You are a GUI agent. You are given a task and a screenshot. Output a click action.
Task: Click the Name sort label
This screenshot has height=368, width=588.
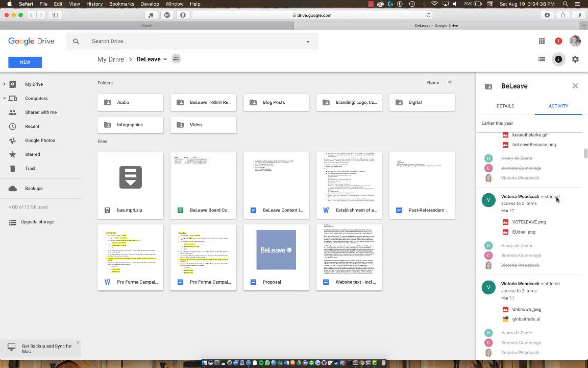coord(433,83)
